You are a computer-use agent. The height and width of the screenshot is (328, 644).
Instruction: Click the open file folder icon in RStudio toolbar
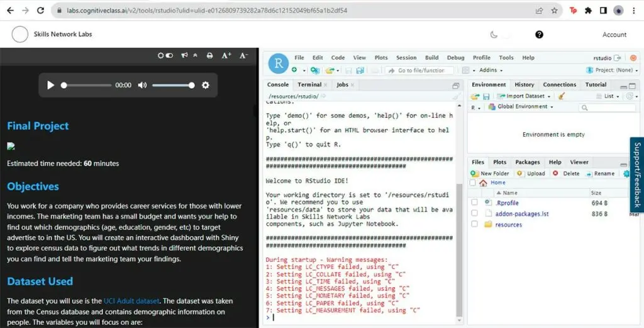point(330,71)
